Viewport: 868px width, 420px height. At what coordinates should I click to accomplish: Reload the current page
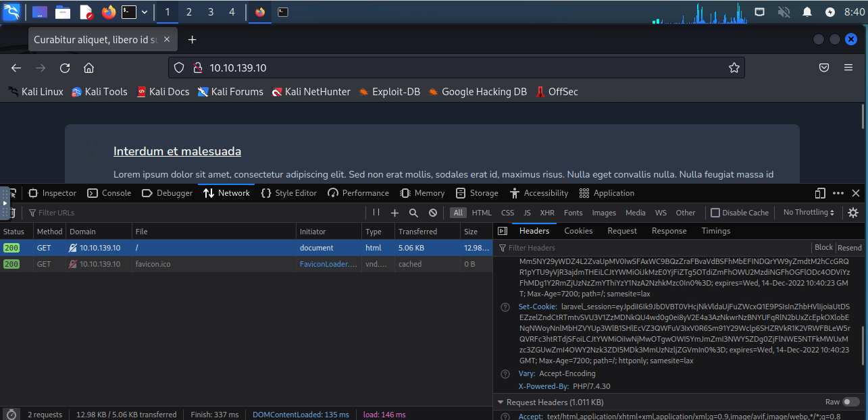click(x=65, y=68)
